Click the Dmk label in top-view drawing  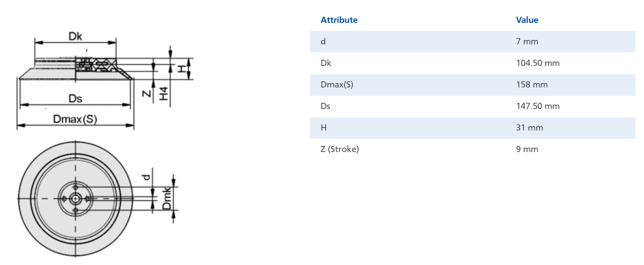(167, 198)
